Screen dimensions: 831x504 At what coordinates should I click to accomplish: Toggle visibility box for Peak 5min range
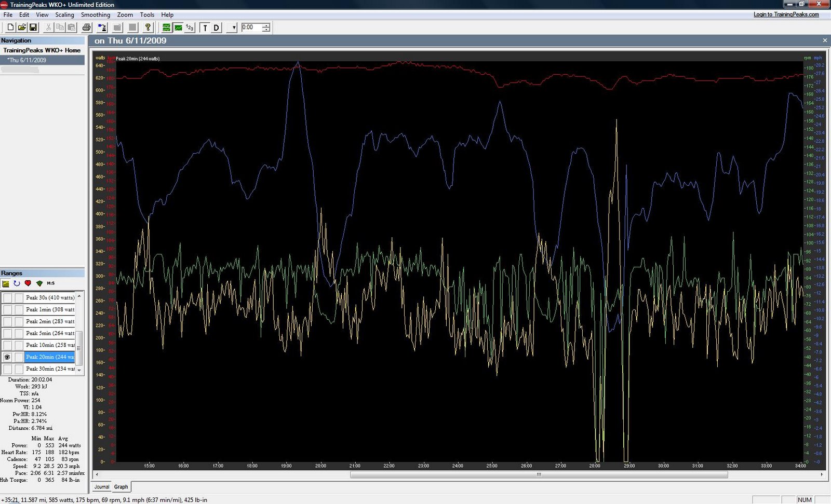tap(7, 333)
